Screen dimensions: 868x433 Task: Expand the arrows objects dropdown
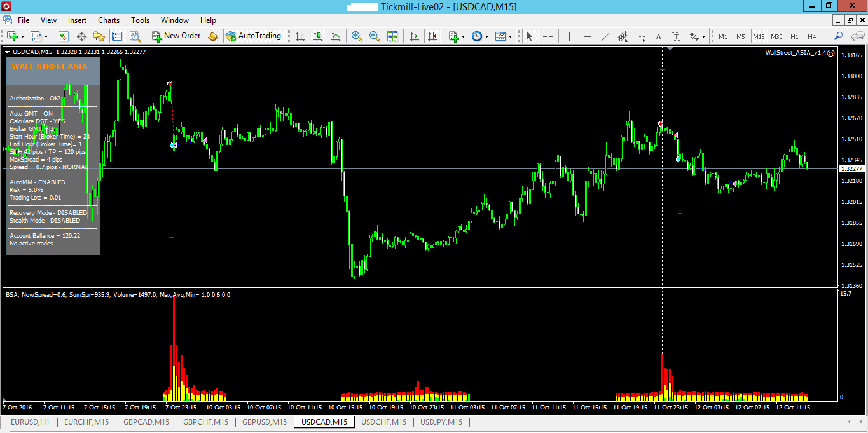point(705,36)
